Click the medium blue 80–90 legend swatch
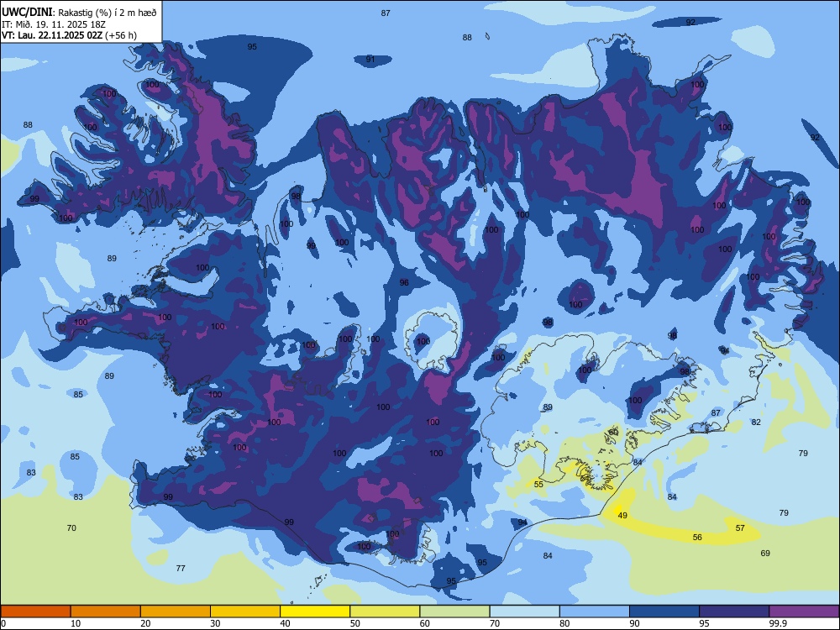 pos(594,612)
